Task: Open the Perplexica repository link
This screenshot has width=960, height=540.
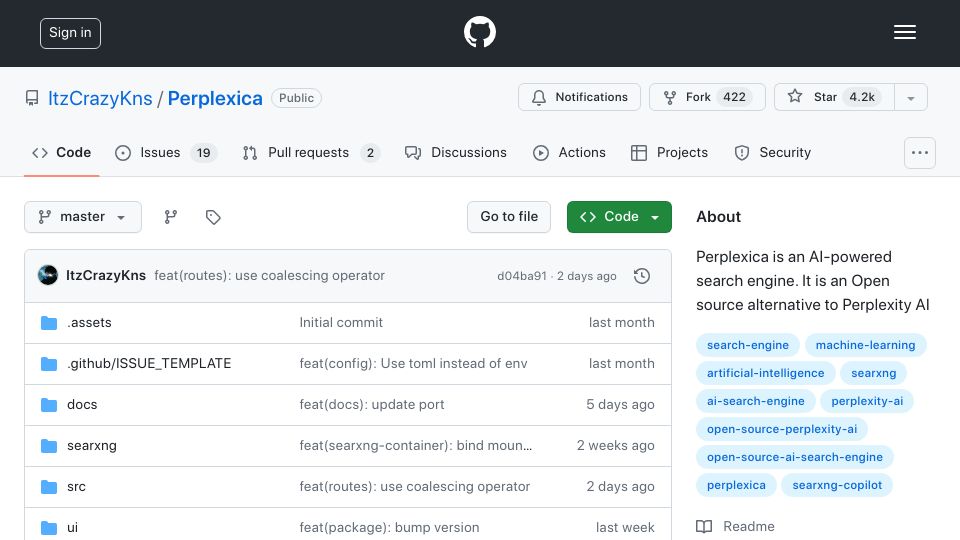Action: [215, 99]
